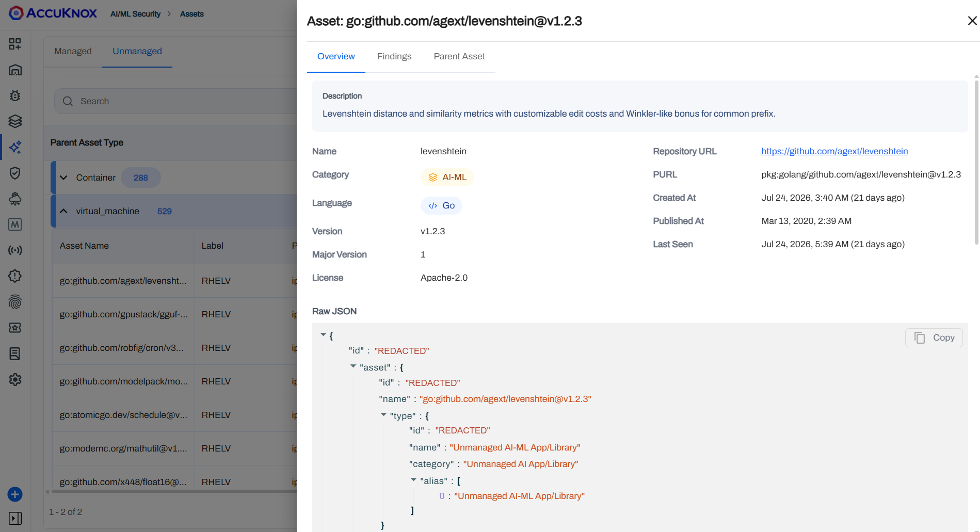Screen dimensions: 980x532
Task: Close the asset details panel
Action: (x=972, y=21)
